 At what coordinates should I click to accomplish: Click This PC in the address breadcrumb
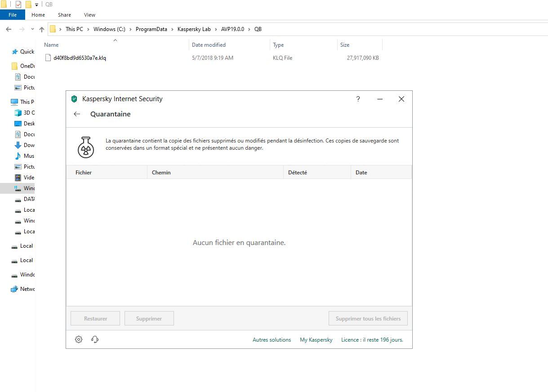coord(74,29)
